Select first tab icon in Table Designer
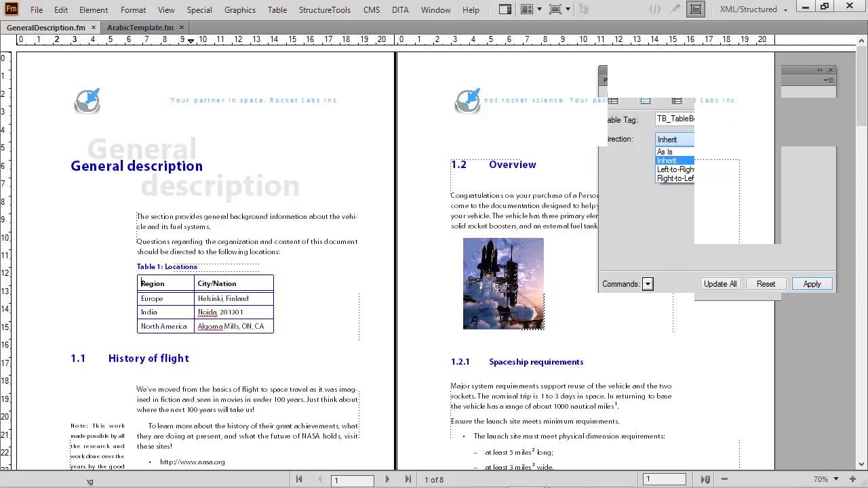This screenshot has width=868, height=488. (613, 101)
